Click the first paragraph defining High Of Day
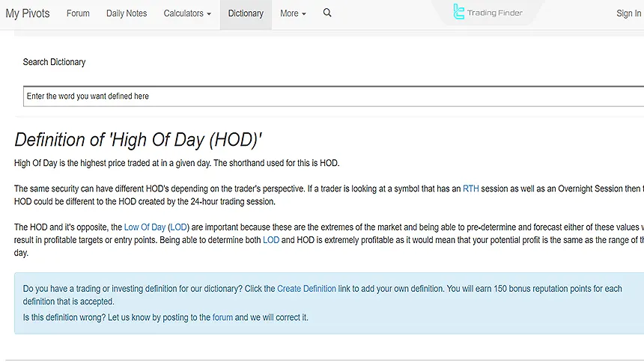 click(x=177, y=163)
